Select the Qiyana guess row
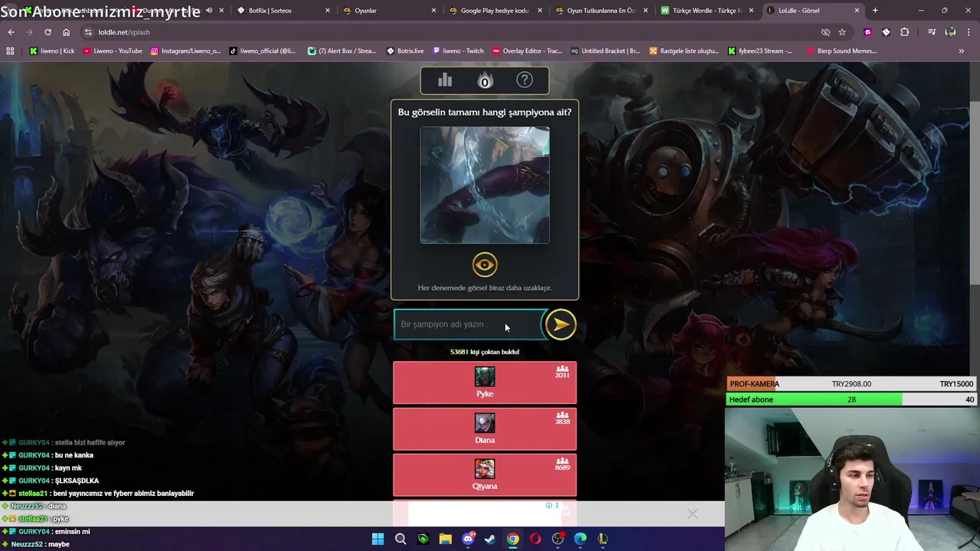The height and width of the screenshot is (551, 980). (x=485, y=475)
